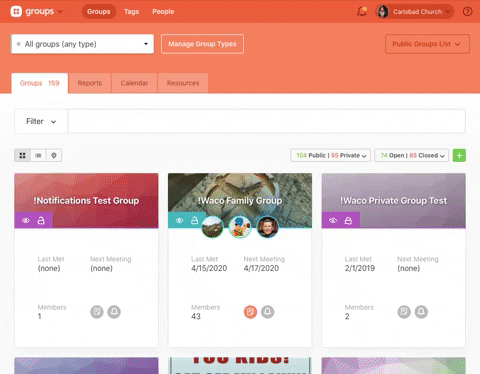Expand the Public Groups List dropdown
This screenshot has width=480, height=374.
[427, 44]
